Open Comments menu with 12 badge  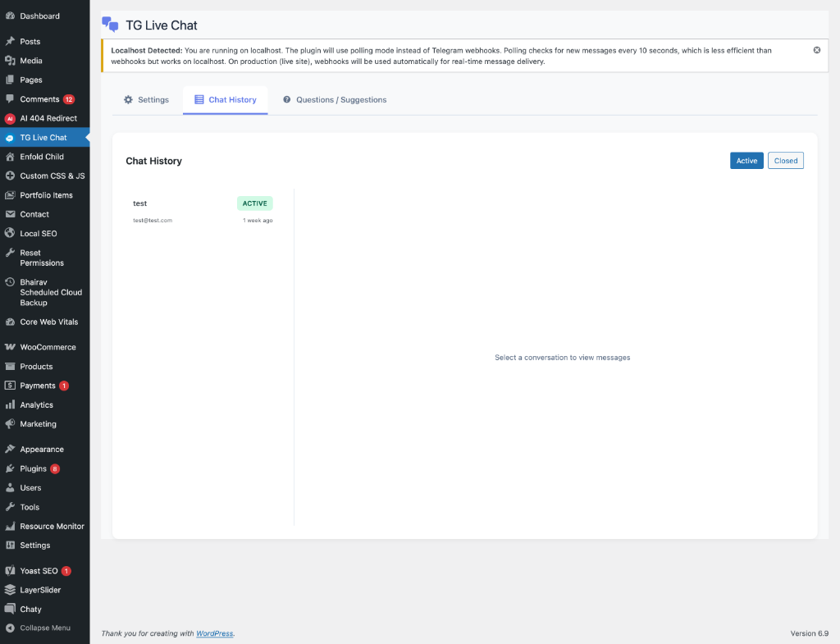pyautogui.click(x=39, y=99)
